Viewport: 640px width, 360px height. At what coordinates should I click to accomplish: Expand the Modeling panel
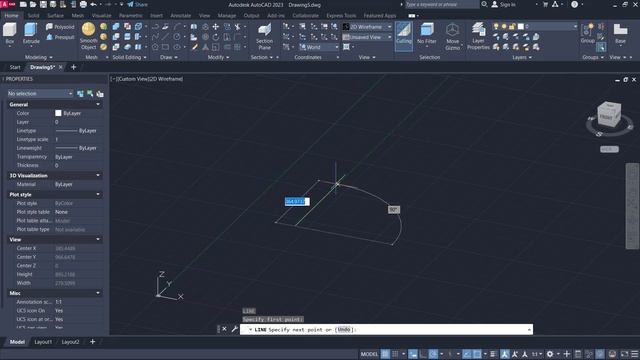click(x=39, y=57)
